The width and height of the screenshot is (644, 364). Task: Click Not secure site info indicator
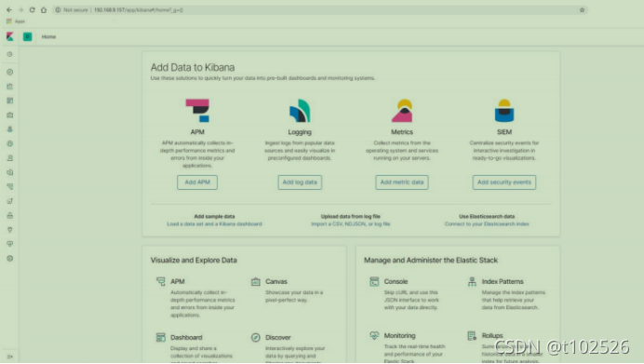(x=72, y=10)
